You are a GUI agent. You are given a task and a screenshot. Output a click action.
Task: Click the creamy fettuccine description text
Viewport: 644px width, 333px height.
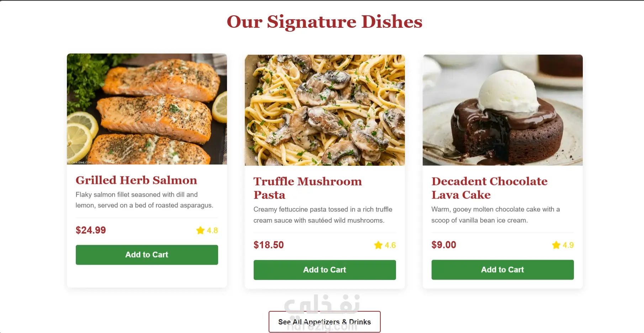[323, 215]
